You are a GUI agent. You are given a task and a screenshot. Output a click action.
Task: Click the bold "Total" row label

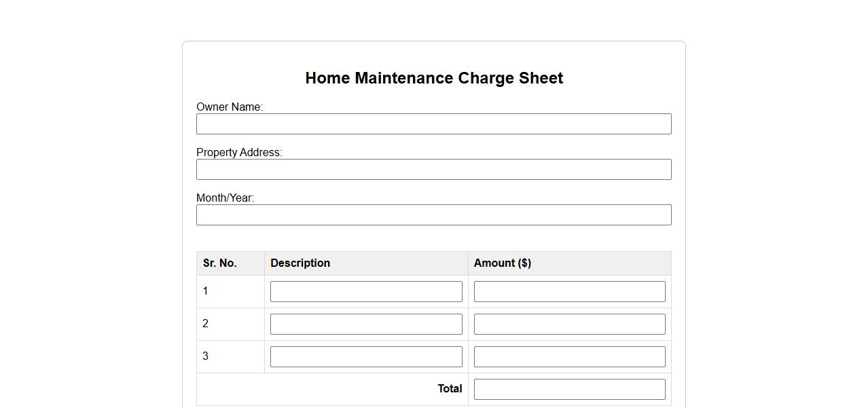point(450,389)
